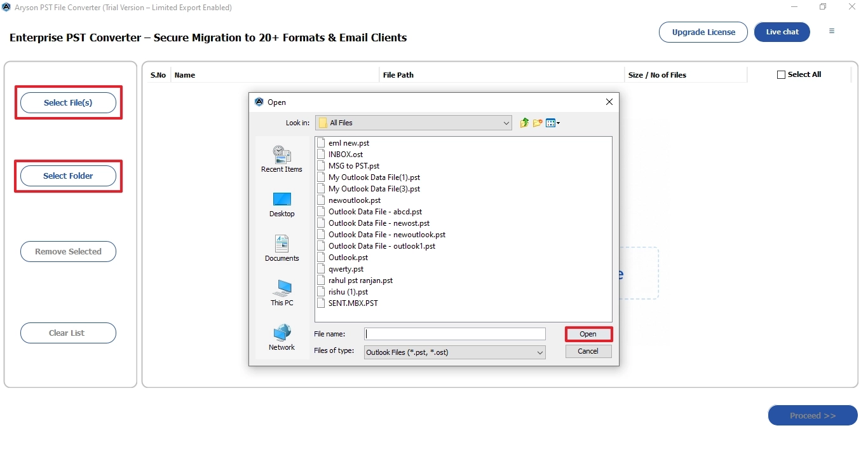This screenshot has width=868, height=463.
Task: Go to Recent Items location
Action: point(281,159)
